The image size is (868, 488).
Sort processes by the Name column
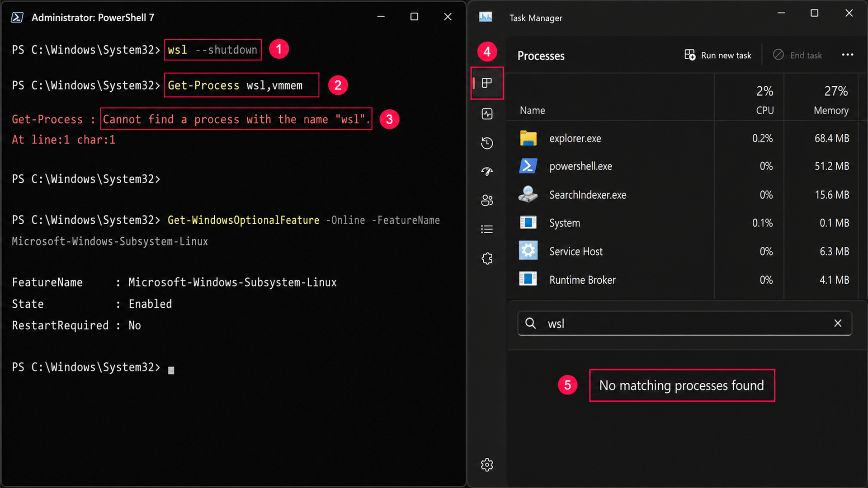(532, 111)
